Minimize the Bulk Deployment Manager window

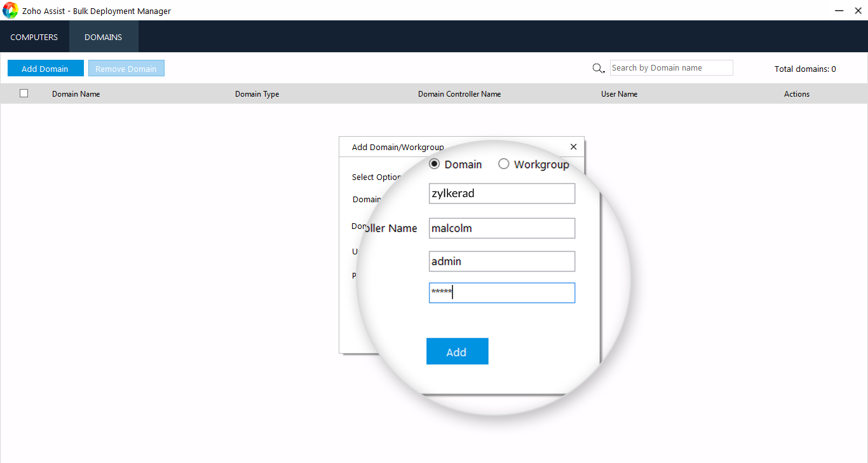[839, 11]
